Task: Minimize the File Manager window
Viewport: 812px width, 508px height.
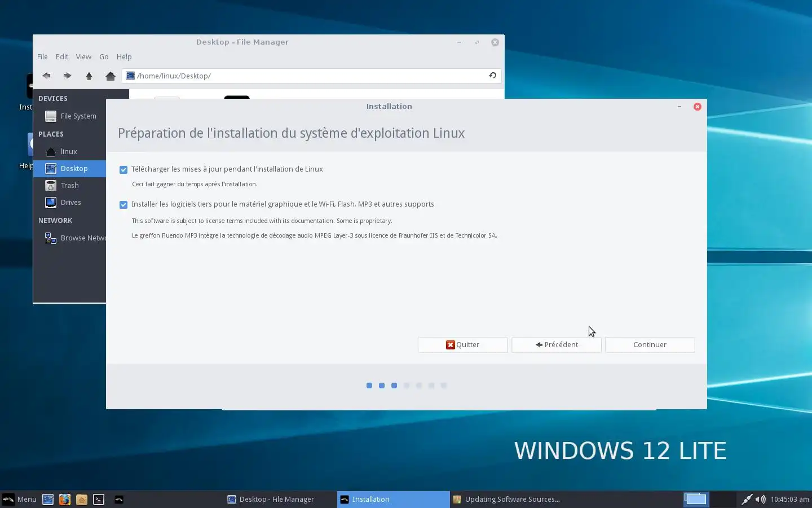Action: pos(459,42)
